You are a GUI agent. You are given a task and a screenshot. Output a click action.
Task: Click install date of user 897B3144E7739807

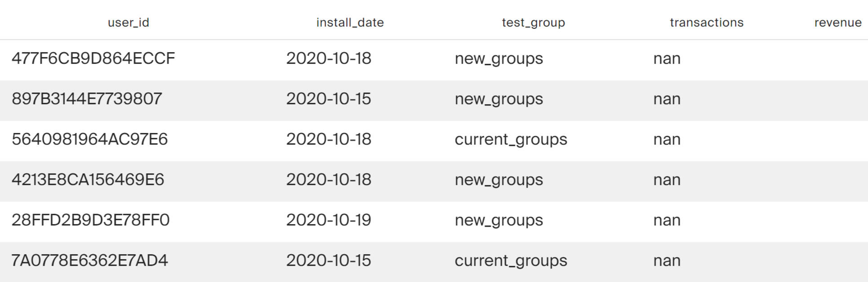pos(329,99)
